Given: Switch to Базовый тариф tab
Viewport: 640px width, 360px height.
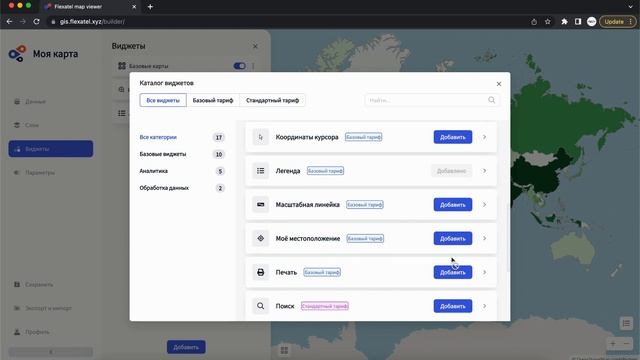Looking at the screenshot, I should [x=213, y=100].
